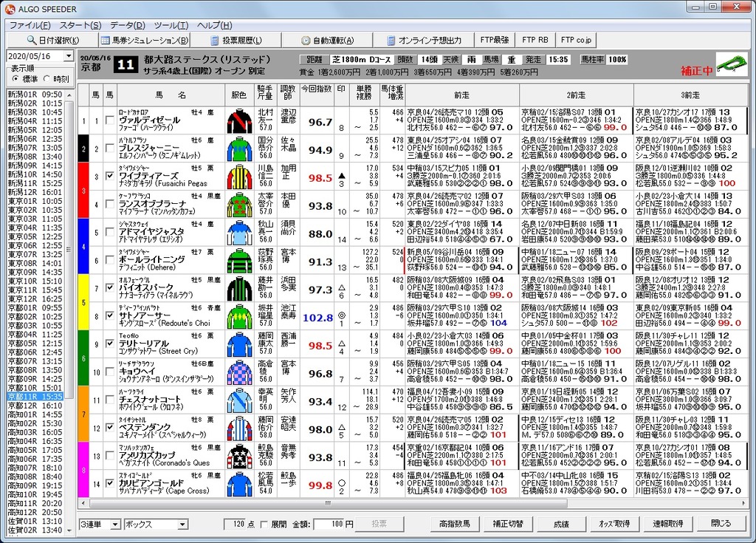Viewport: 756px width, 543px height.
Task: Click the jockey silk icon for ボールライトニング
Action: [239, 261]
